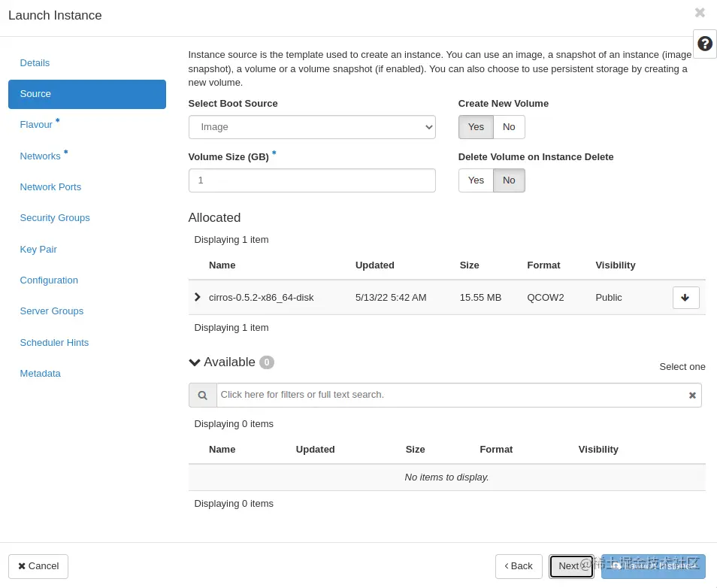The height and width of the screenshot is (588, 717).
Task: Open the Select Boot Source dropdown
Action: tap(312, 126)
